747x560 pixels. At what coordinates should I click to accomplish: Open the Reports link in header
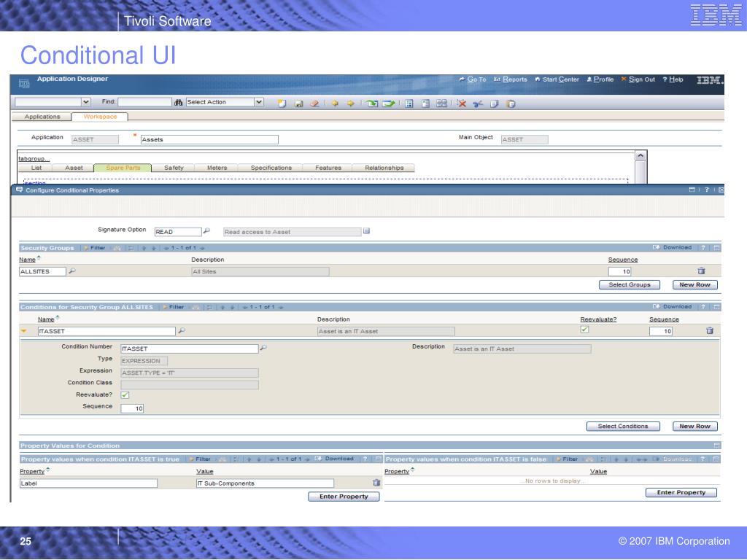click(510, 79)
